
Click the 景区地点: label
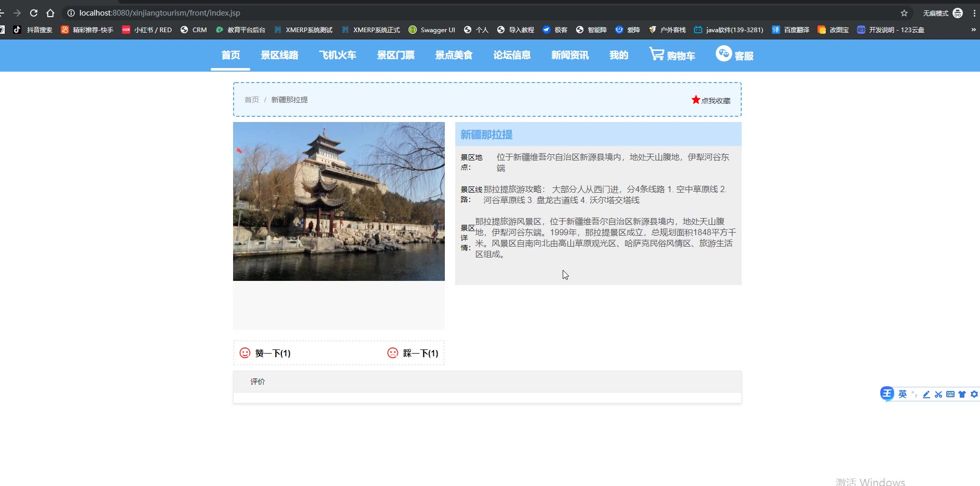pos(471,162)
